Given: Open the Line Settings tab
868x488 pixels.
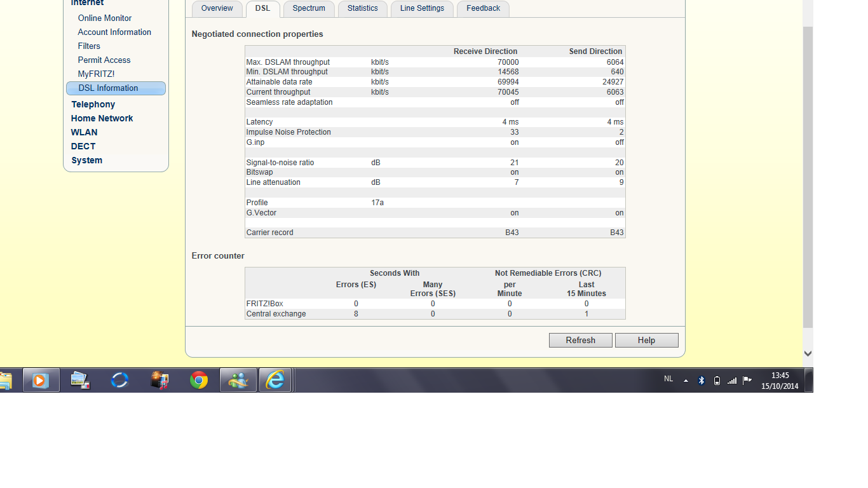Looking at the screenshot, I should point(422,8).
